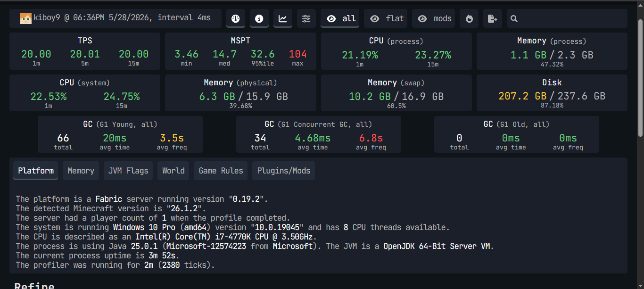This screenshot has width=644, height=289.
Task: Toggle the info circle metadata button
Action: click(x=259, y=19)
